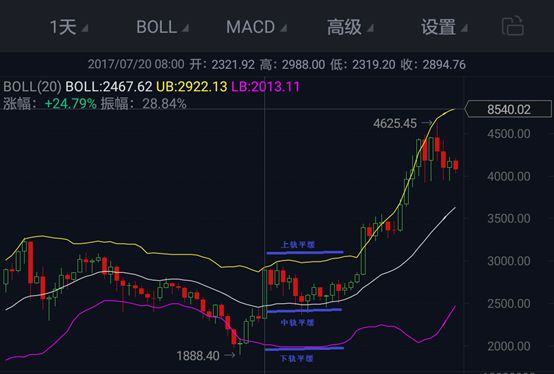The width and height of the screenshot is (554, 374).
Task: Click the 2017/07/20 08:00 date text
Action: click(136, 64)
